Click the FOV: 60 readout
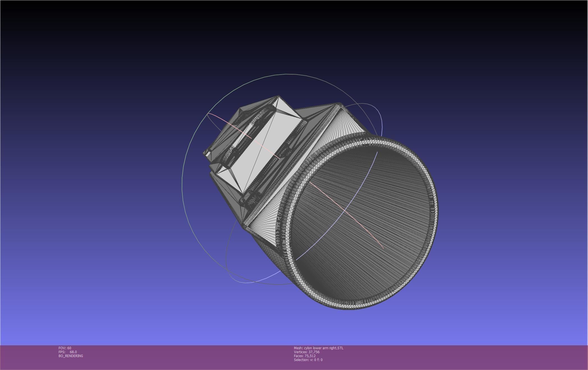Screen dimensions: 588x370 65,348
